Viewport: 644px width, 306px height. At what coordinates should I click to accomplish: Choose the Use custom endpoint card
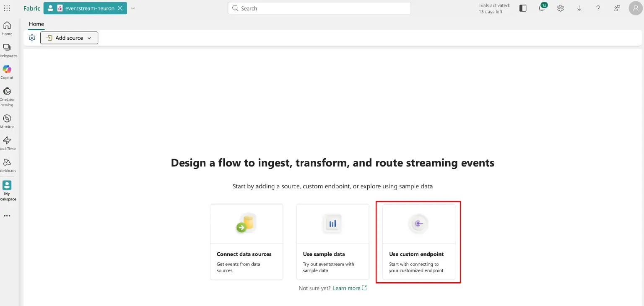(418, 242)
